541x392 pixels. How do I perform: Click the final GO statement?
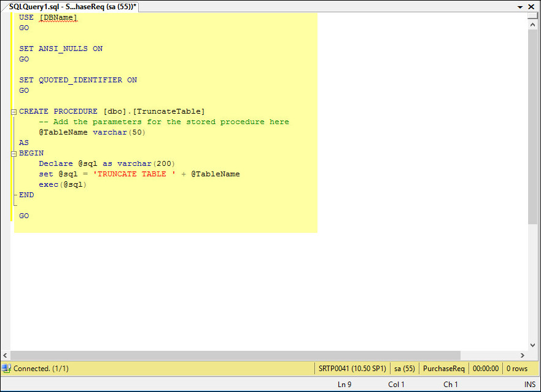click(x=24, y=216)
